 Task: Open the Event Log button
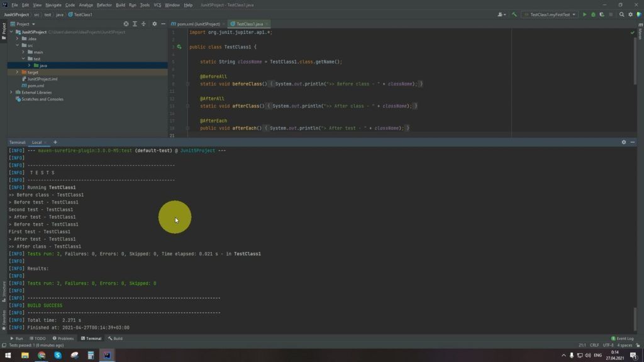coord(623,338)
